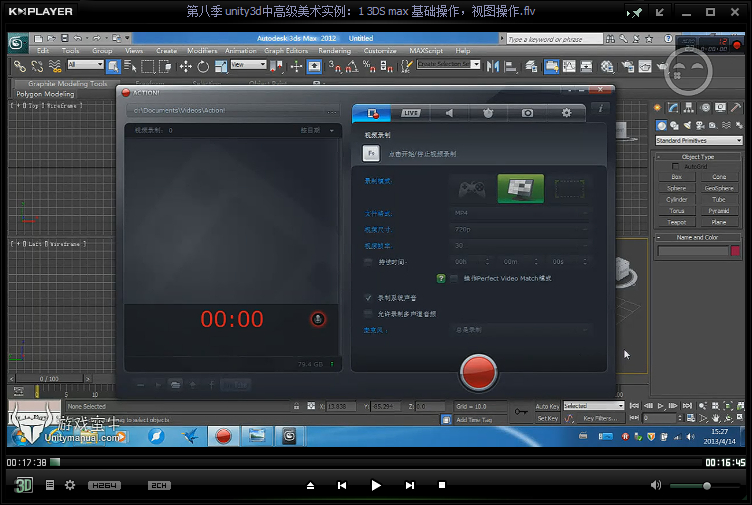
Task: Adjust the KMPlayer volume slider
Action: pos(705,486)
